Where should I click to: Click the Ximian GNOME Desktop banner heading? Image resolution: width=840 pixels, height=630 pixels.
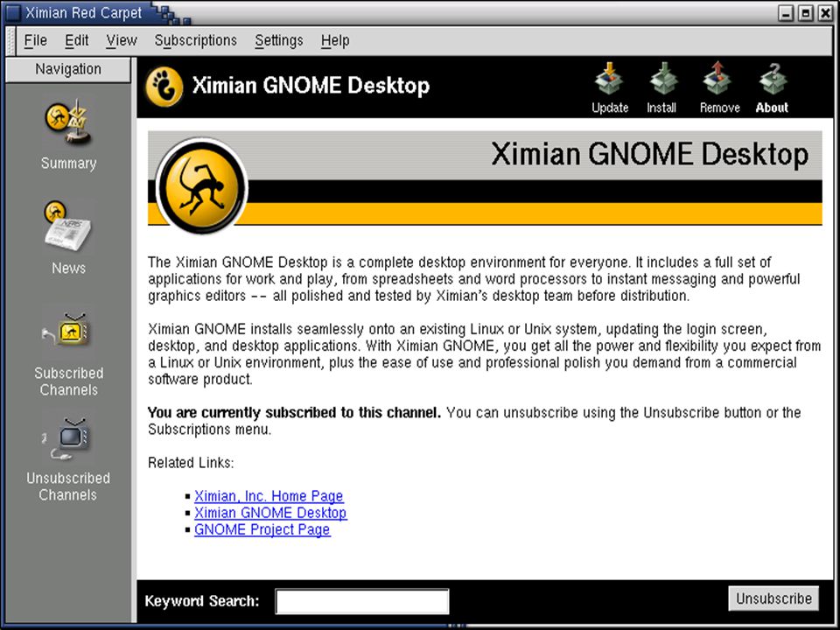point(649,155)
